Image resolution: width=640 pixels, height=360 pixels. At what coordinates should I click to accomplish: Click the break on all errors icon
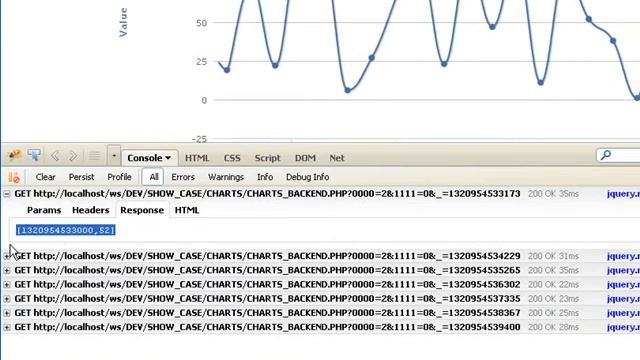tap(14, 177)
